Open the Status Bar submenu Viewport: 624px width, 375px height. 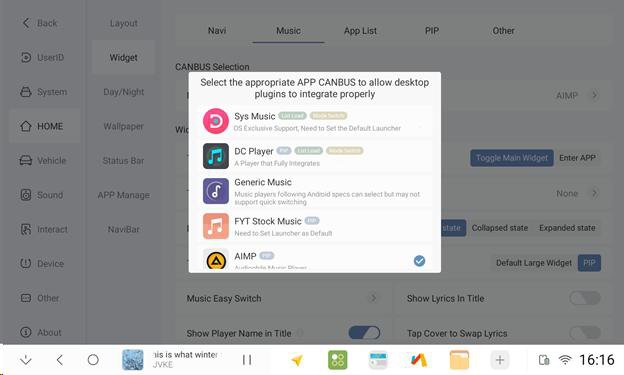click(123, 161)
